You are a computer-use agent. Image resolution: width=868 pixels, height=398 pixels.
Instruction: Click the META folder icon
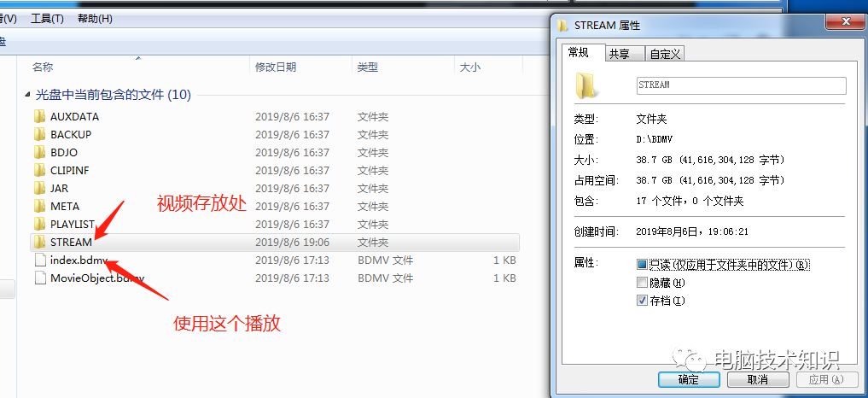pyautogui.click(x=39, y=206)
